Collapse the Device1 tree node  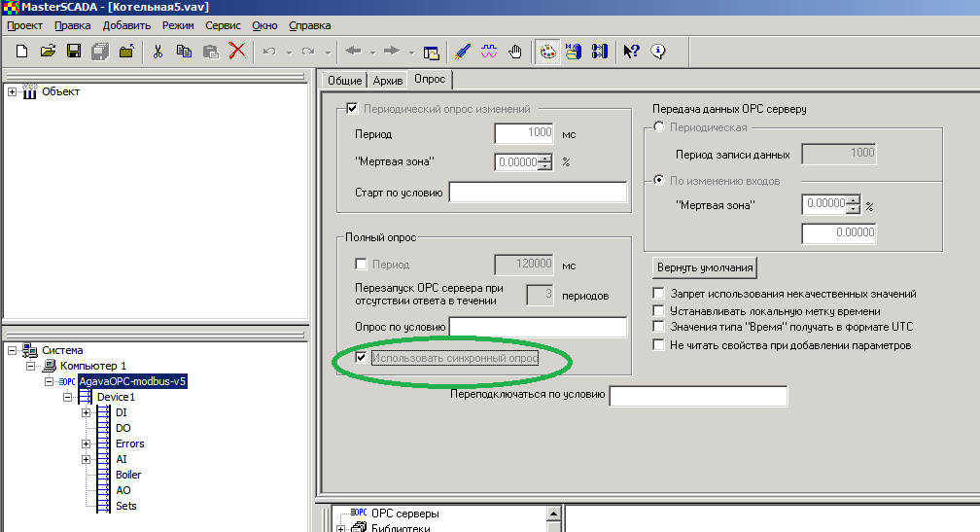pos(67,397)
